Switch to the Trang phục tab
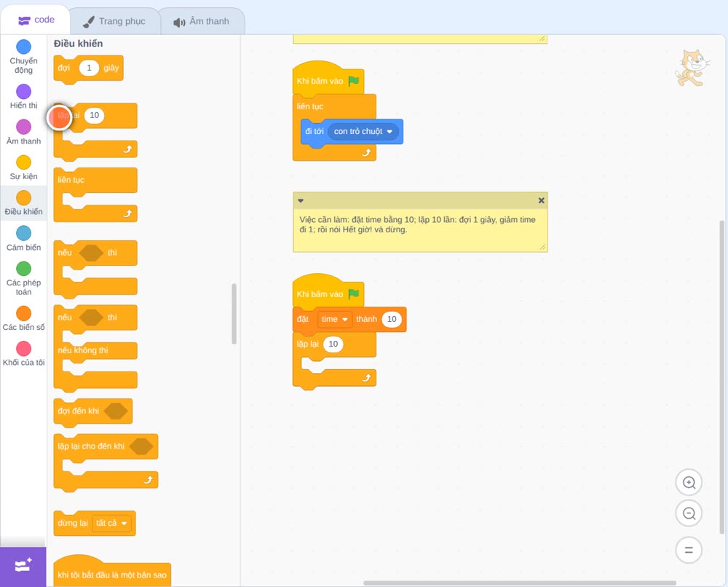Image resolution: width=728 pixels, height=587 pixels. (x=114, y=21)
